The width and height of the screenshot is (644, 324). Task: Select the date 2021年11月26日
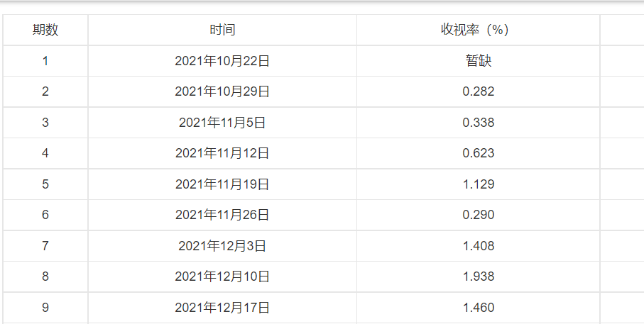(222, 215)
